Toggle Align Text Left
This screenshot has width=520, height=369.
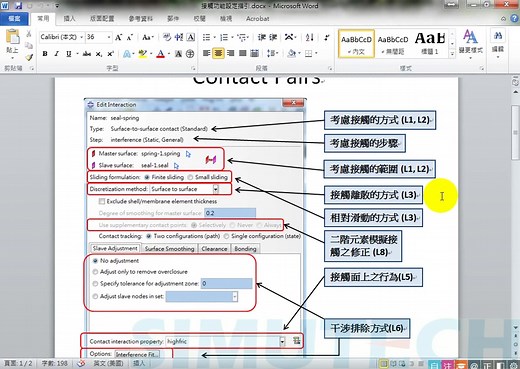pos(206,53)
